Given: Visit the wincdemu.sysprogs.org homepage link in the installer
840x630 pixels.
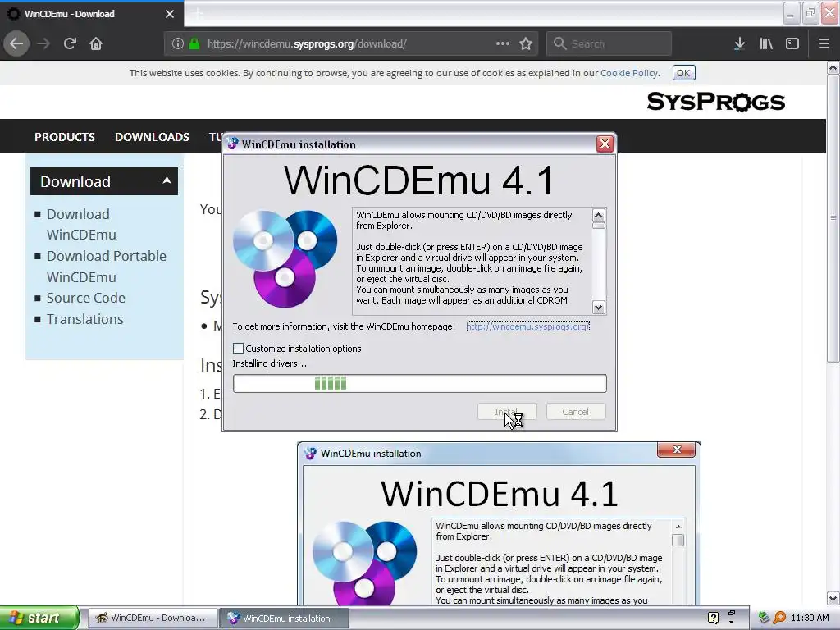Looking at the screenshot, I should pyautogui.click(x=527, y=326).
